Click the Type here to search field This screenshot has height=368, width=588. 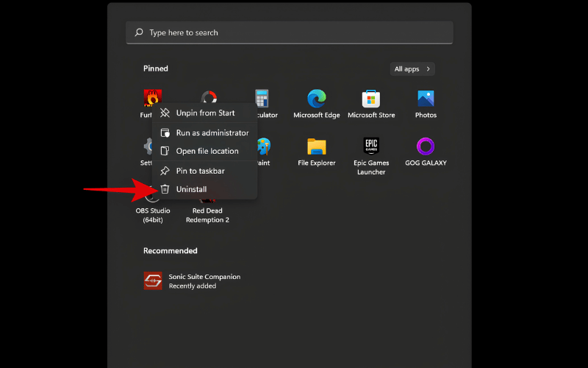click(x=290, y=32)
